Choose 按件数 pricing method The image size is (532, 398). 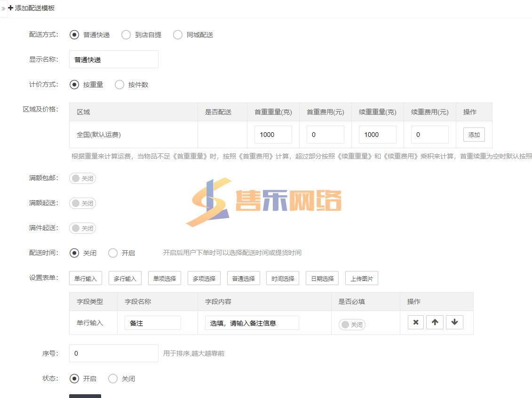[119, 85]
